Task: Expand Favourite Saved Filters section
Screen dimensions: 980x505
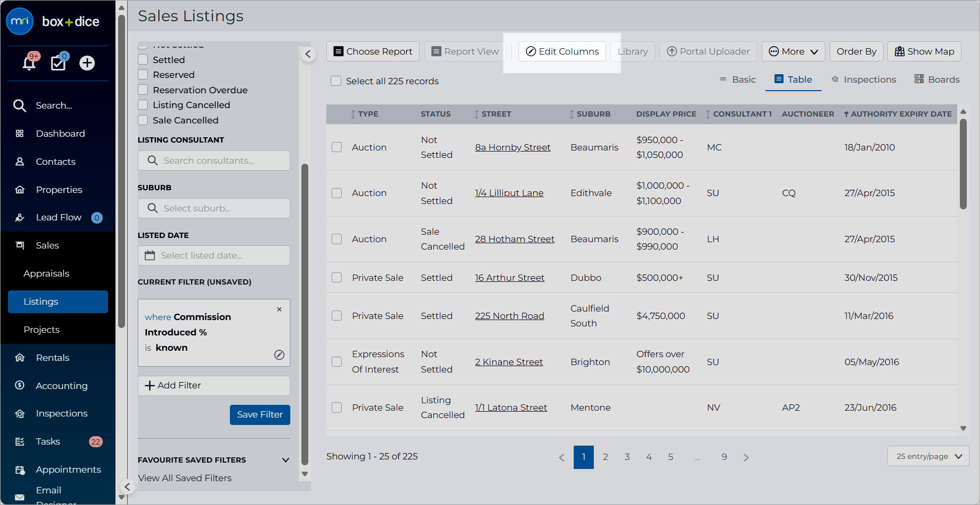Action: pos(286,460)
